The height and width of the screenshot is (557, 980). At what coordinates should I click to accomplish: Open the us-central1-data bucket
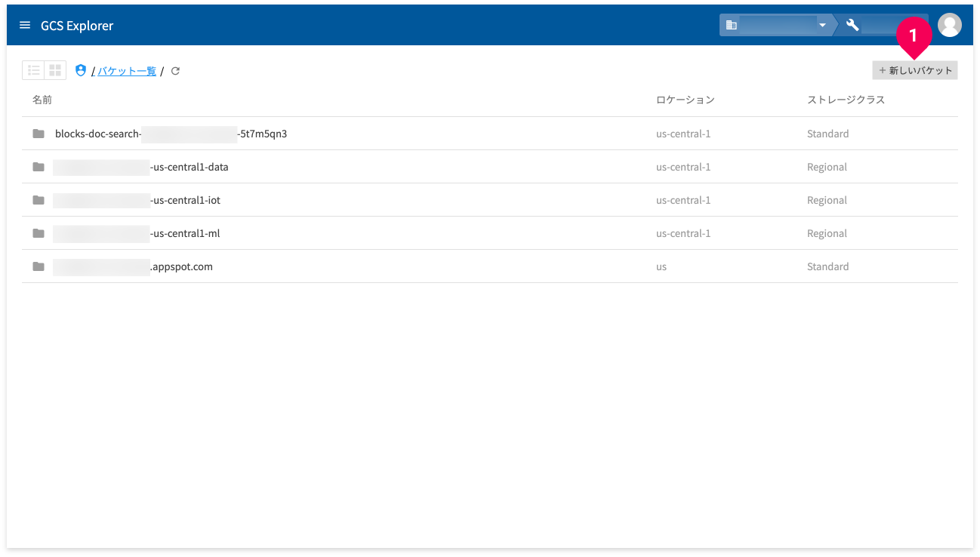[140, 167]
